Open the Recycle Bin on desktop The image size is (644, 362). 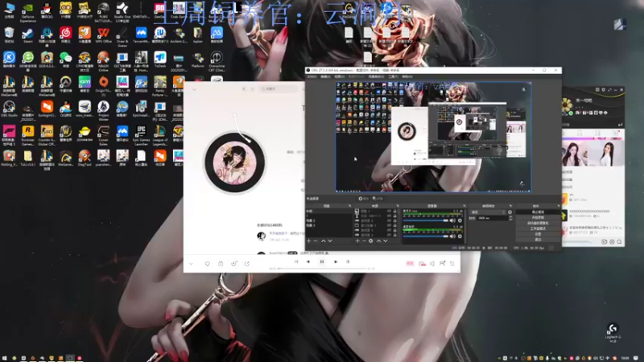(x=9, y=35)
